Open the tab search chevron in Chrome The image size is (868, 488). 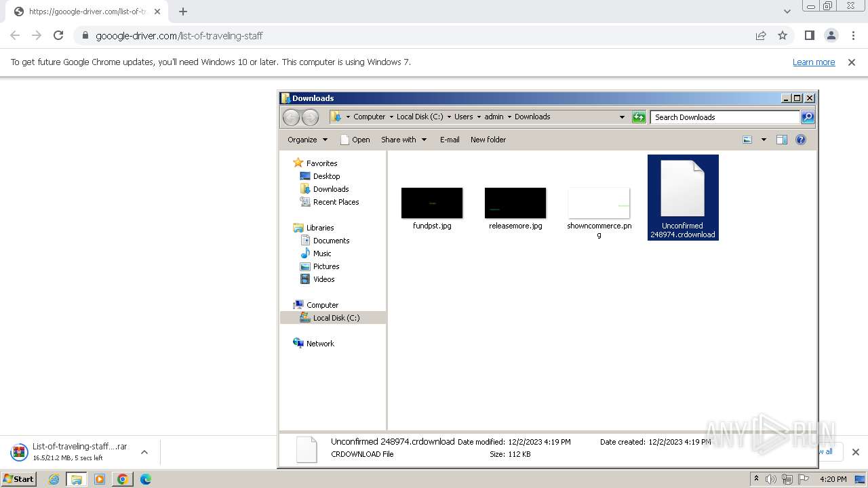click(x=787, y=12)
